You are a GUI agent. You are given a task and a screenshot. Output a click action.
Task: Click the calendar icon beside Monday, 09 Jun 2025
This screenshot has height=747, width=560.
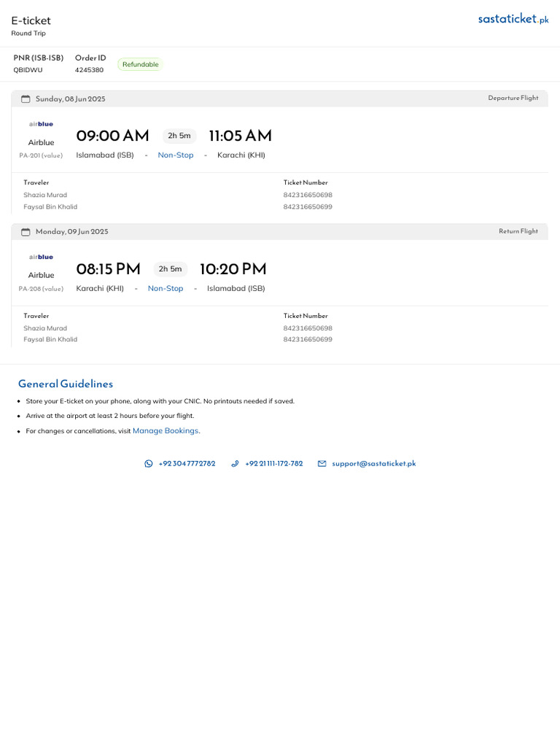[26, 232]
